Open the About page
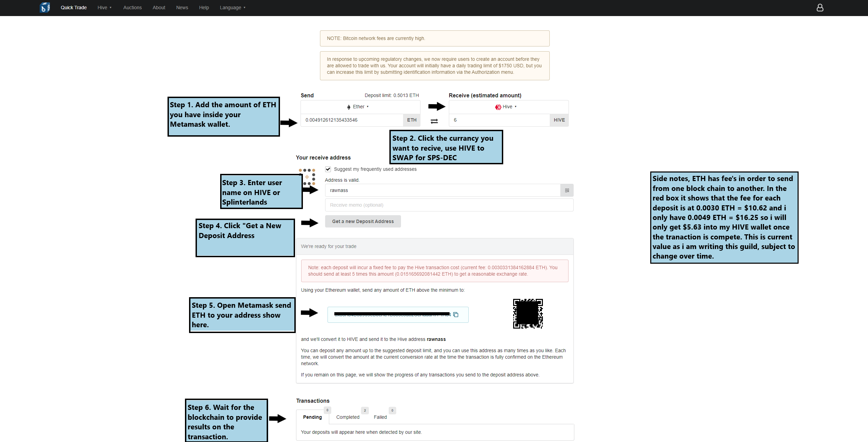 click(159, 8)
